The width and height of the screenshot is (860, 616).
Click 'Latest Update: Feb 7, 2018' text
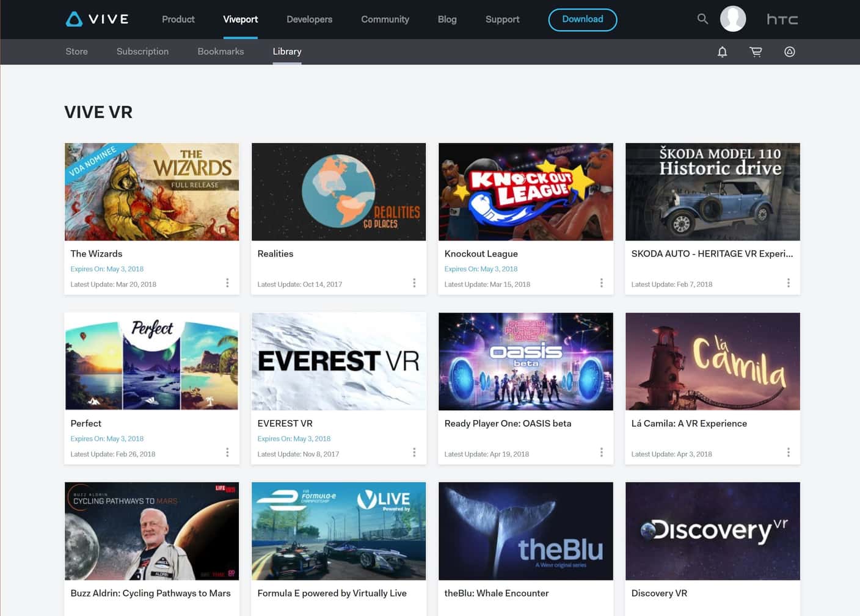[672, 284]
